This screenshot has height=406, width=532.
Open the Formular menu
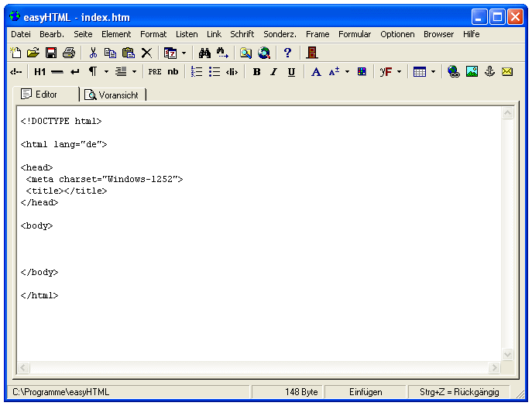[355, 34]
